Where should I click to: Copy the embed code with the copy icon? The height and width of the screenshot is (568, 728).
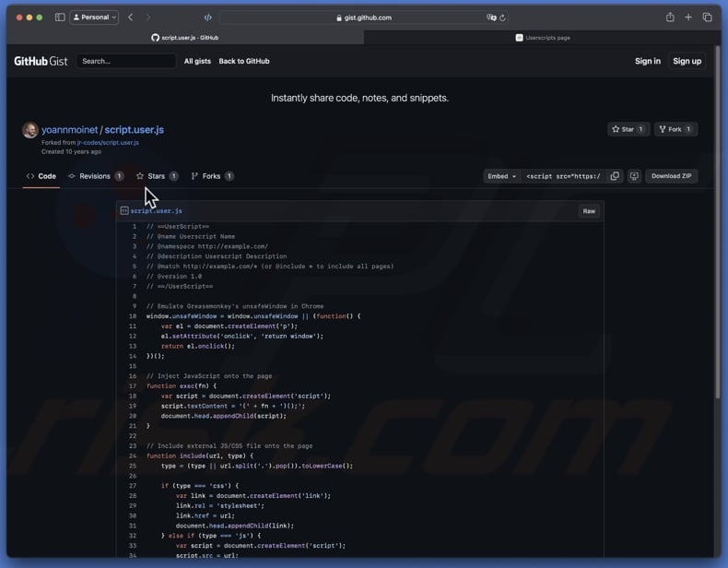tap(615, 176)
